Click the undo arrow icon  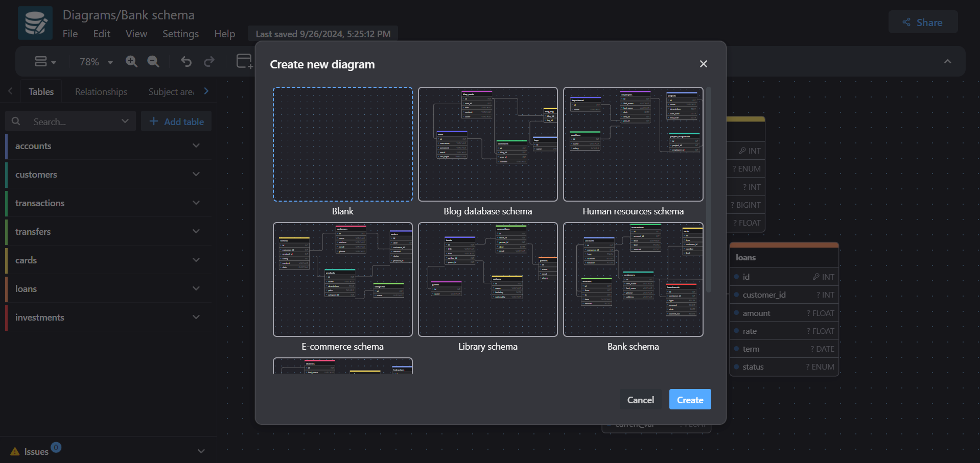186,62
